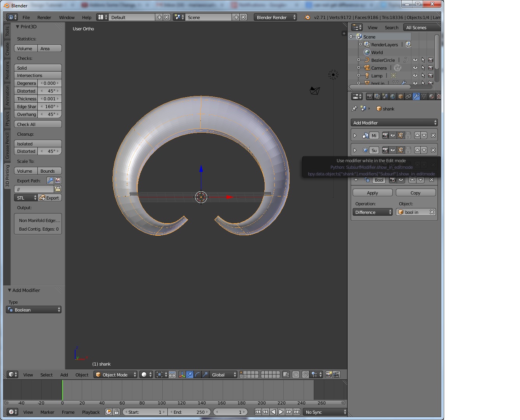The image size is (520, 420).
Task: Play the animation forward
Action: coord(281,412)
